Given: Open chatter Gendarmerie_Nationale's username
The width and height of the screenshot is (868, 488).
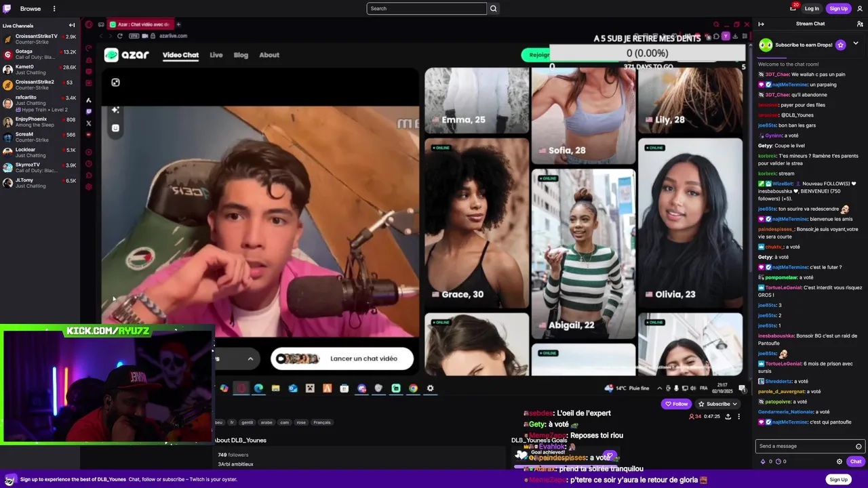Looking at the screenshot, I should (x=785, y=411).
